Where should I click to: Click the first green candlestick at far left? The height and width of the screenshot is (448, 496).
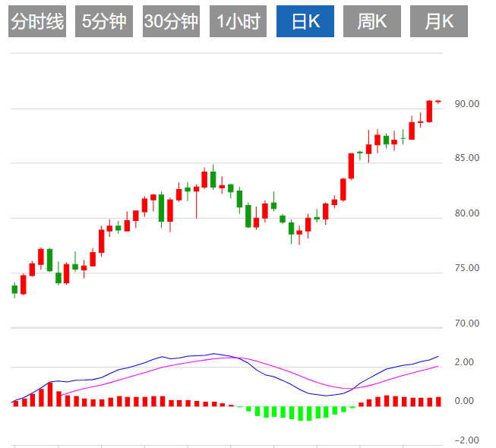14,289
